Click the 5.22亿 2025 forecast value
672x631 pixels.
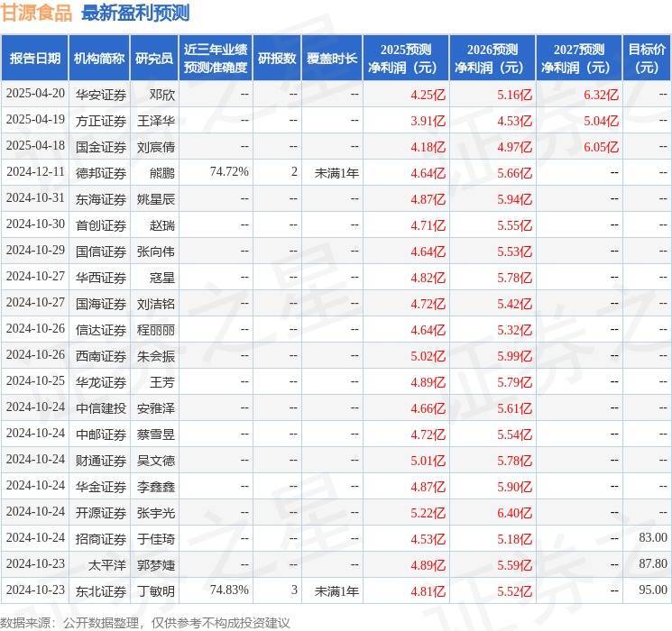pyautogui.click(x=428, y=513)
